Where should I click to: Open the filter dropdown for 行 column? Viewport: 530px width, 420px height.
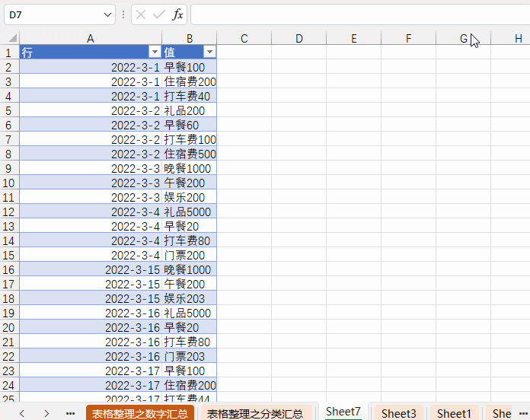coord(153,52)
